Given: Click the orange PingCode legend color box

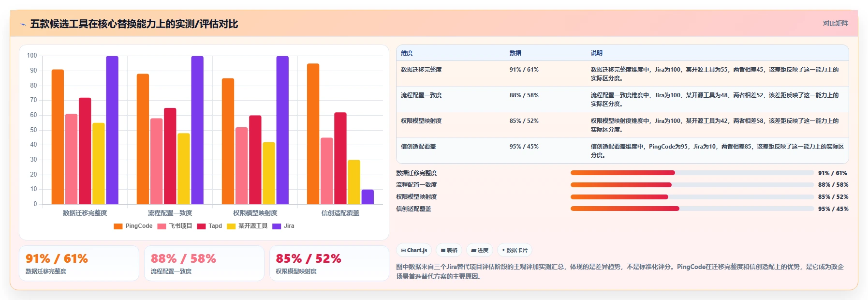Looking at the screenshot, I should click(118, 226).
